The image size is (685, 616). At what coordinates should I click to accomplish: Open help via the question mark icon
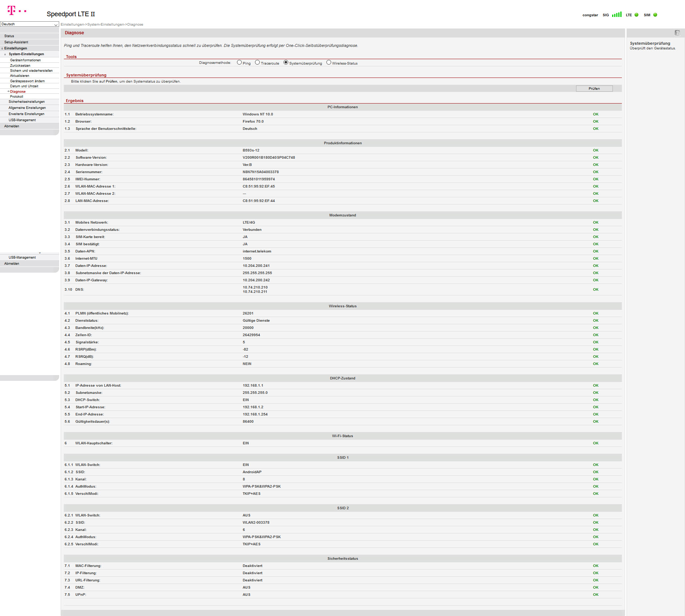coord(677,33)
